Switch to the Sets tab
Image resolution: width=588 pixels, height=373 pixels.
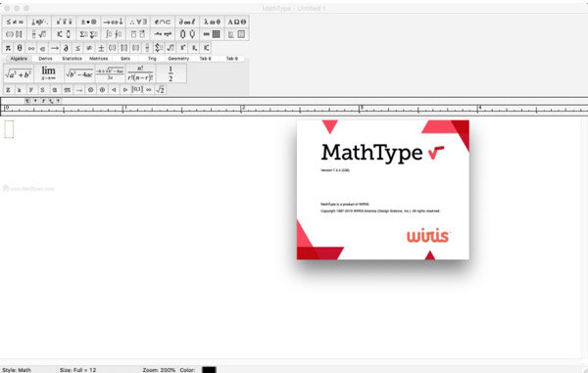[x=125, y=59]
